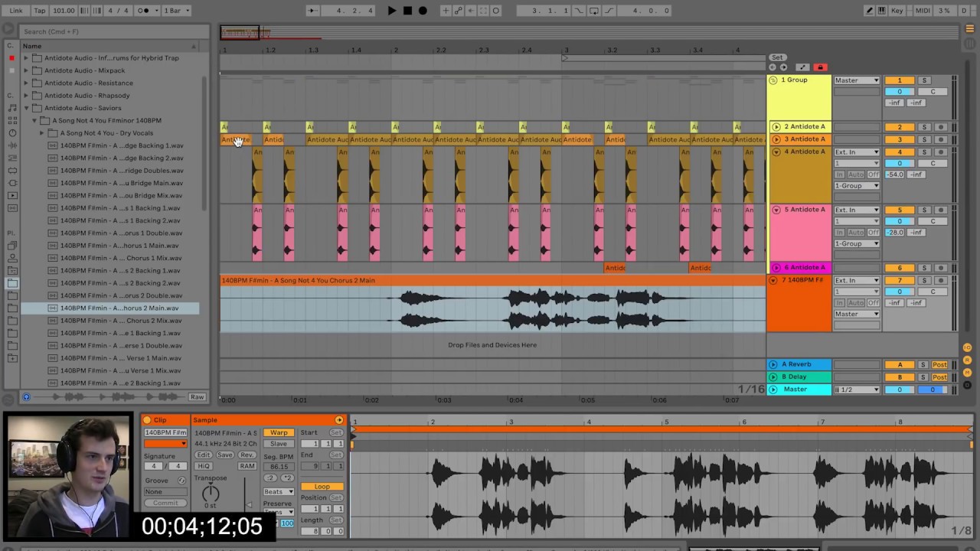Toggle Post button on B Delay

(939, 377)
